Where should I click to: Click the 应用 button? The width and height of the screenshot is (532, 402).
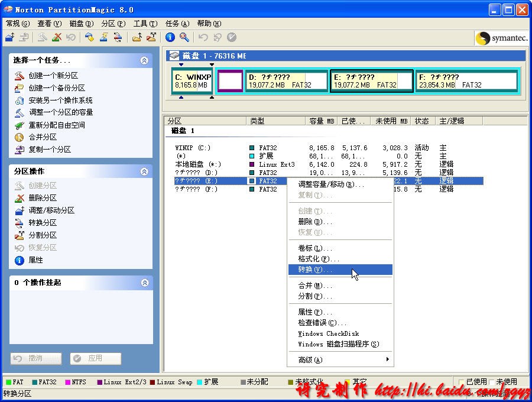96,358
